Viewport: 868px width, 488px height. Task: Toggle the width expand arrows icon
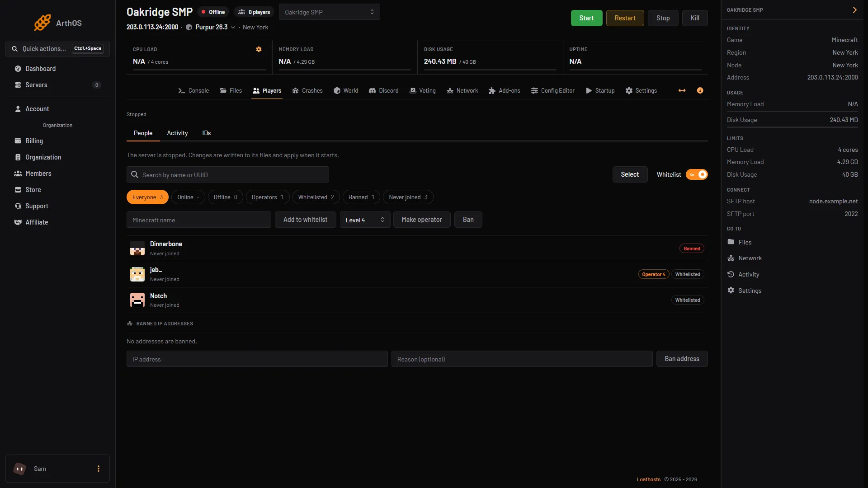coord(682,90)
